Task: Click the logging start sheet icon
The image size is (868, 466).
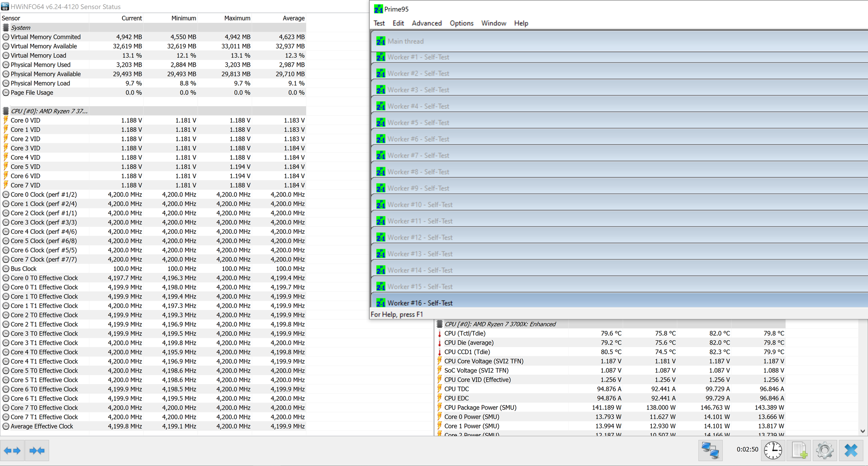Action: coord(799,450)
